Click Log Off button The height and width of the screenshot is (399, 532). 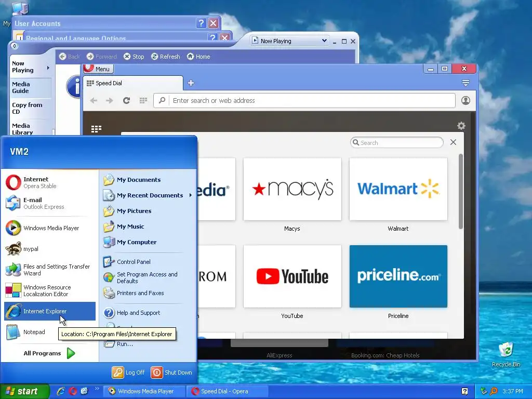pyautogui.click(x=128, y=372)
